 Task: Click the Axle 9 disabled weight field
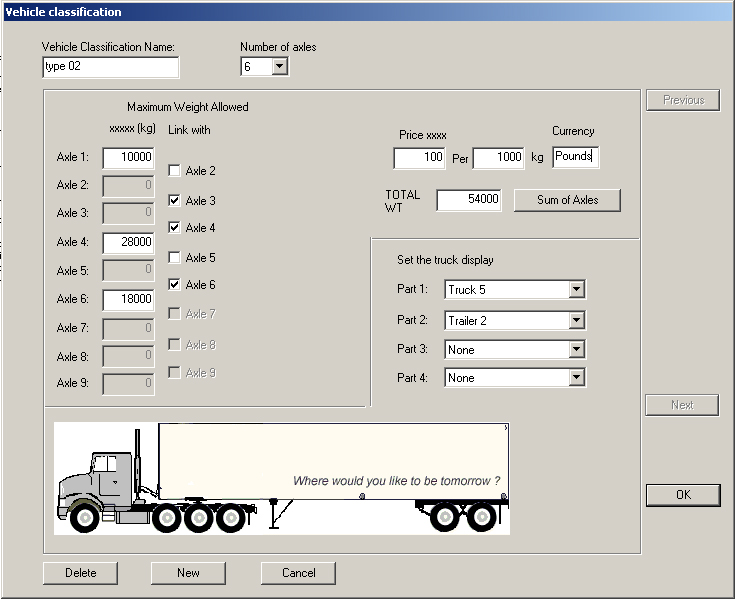(128, 384)
